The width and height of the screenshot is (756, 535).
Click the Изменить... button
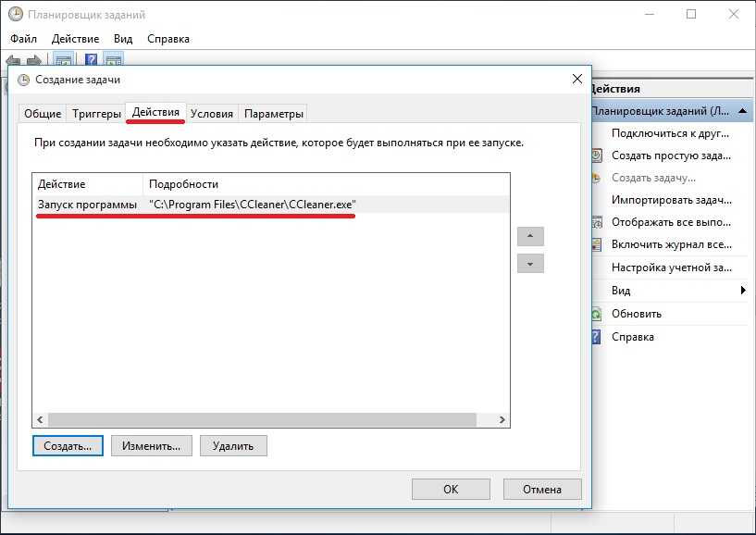point(152,446)
